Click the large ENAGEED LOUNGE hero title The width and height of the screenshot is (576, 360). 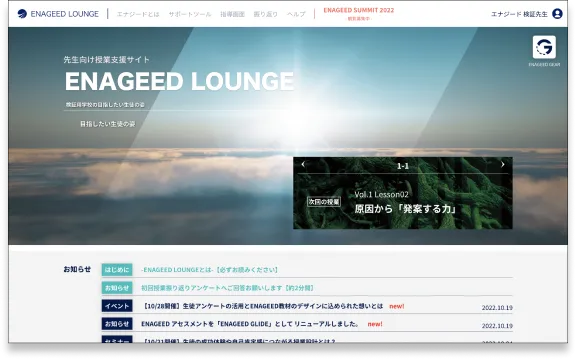tap(180, 81)
